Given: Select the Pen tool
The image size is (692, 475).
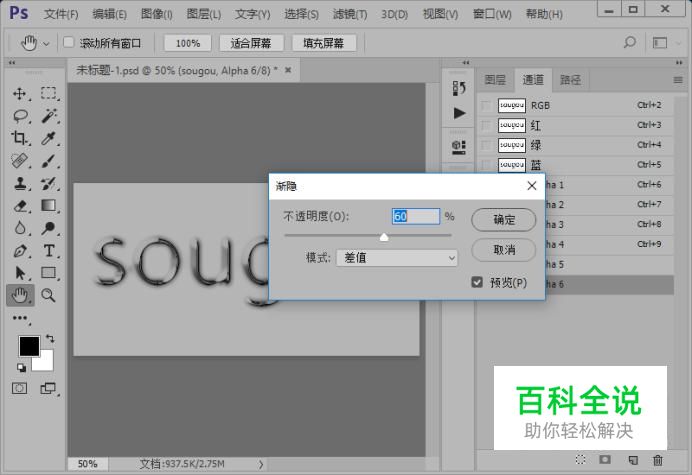Looking at the screenshot, I should 19,251.
